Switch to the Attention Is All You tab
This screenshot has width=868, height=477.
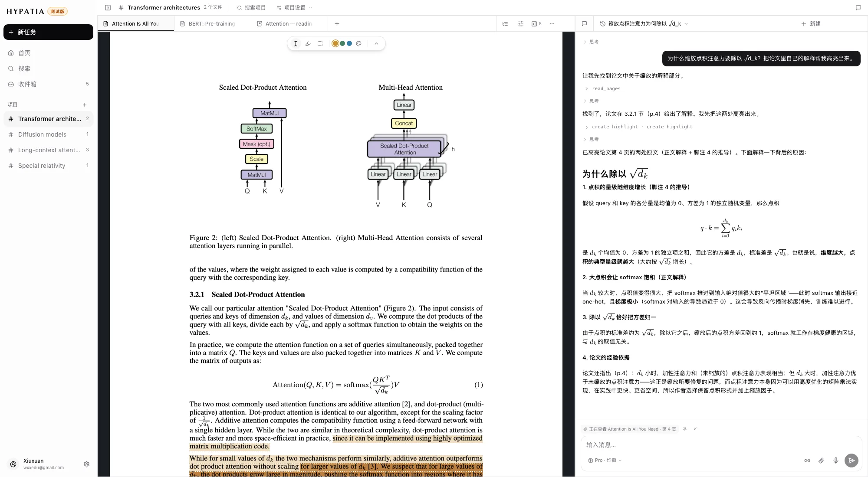[135, 24]
